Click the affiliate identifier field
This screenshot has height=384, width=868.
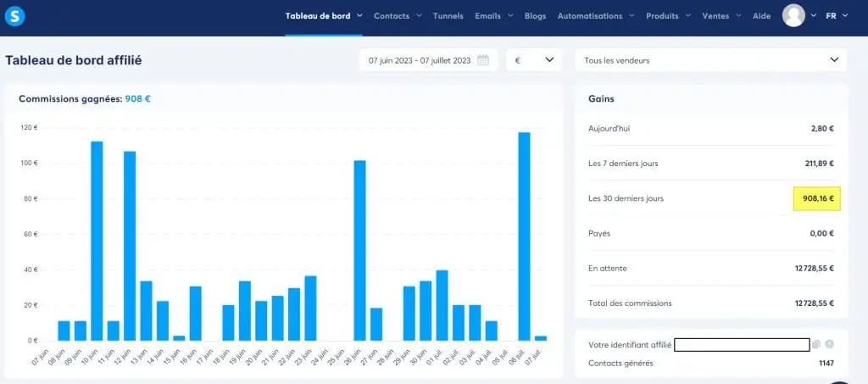tap(743, 344)
